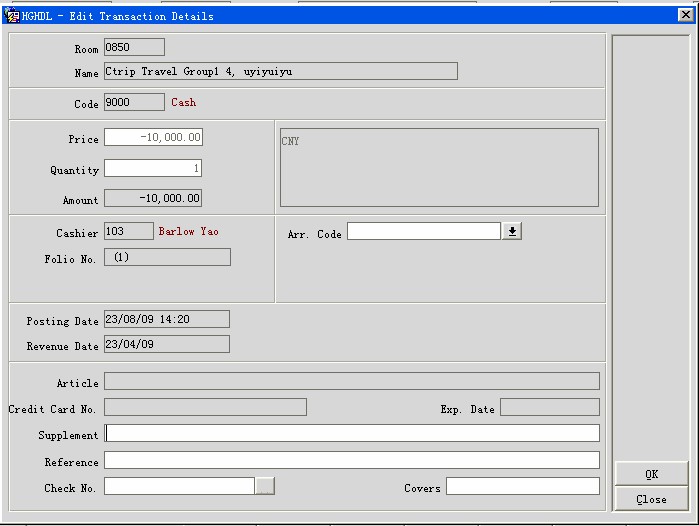The image size is (699, 526).
Task: Click the OK button
Action: pyautogui.click(x=651, y=474)
